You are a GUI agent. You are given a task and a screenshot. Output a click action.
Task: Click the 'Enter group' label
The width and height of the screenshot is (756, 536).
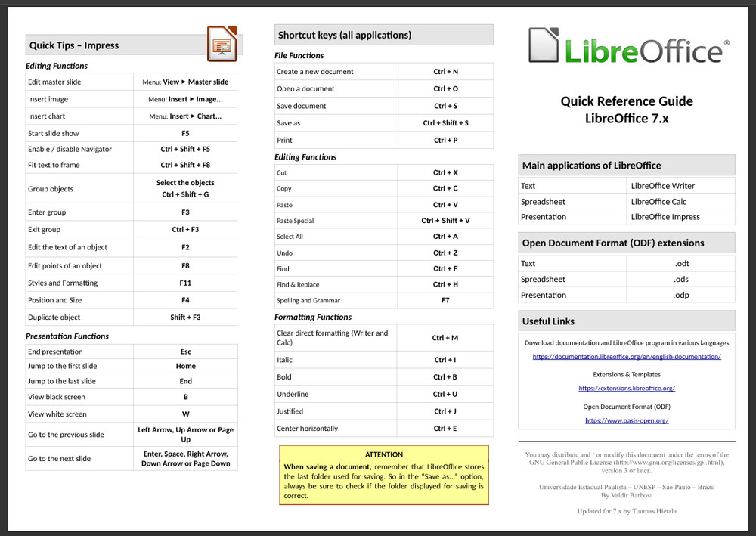[x=47, y=212]
